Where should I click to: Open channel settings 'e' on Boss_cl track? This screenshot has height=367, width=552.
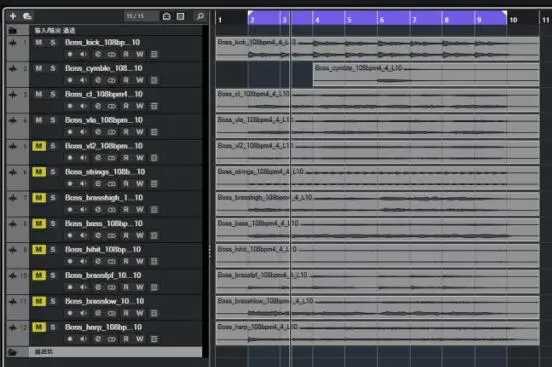pos(98,106)
